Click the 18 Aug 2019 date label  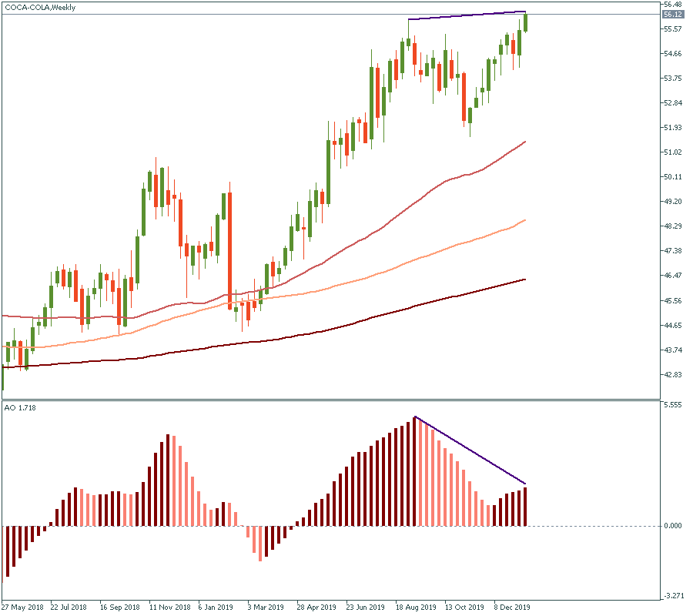[x=416, y=606]
